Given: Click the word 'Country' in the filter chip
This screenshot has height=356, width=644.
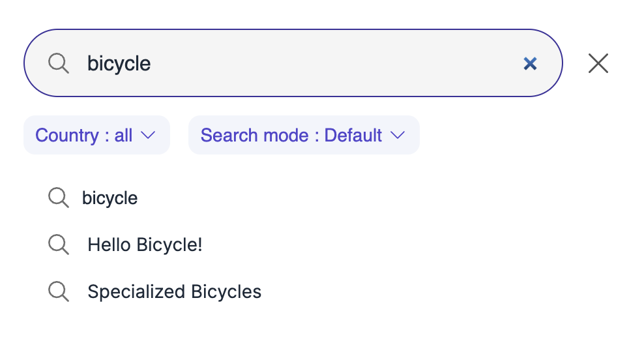Looking at the screenshot, I should 67,135.
